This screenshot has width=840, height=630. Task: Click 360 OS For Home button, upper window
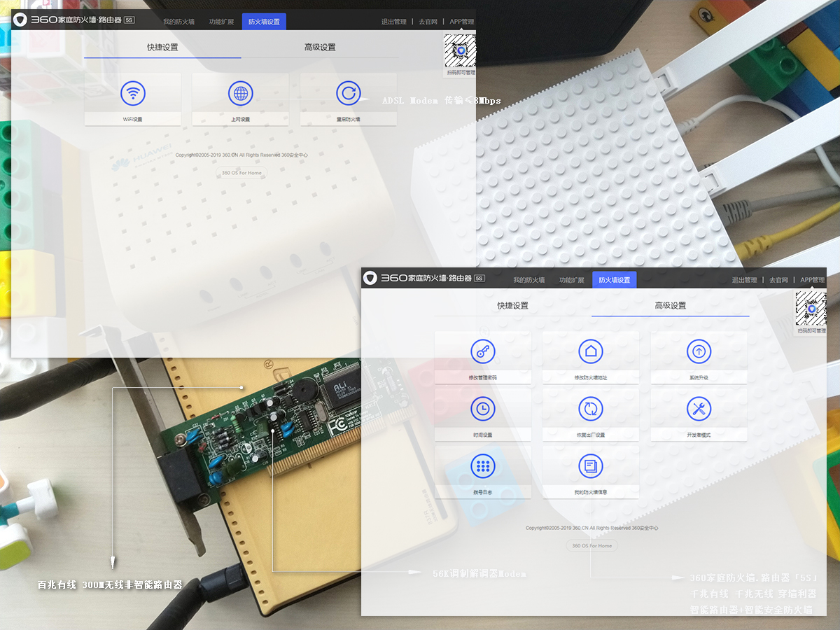coord(241,173)
